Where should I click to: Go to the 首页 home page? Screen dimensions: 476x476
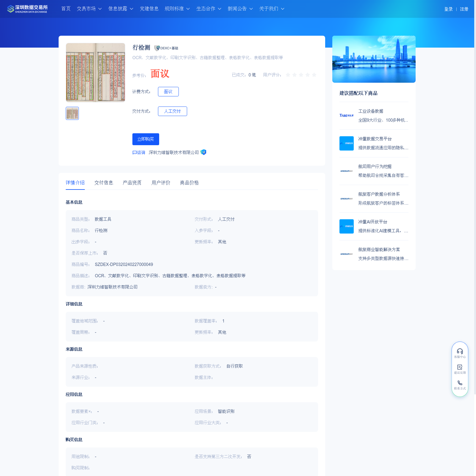66,9
